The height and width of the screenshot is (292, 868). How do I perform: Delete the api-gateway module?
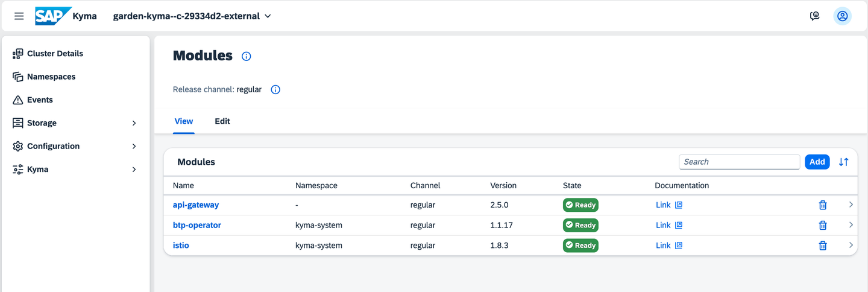pyautogui.click(x=823, y=205)
